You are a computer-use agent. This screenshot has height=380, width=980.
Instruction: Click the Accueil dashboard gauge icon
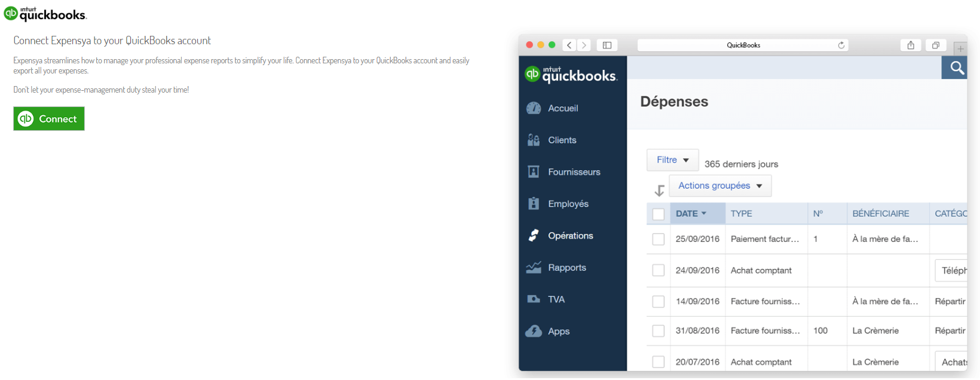[534, 108]
